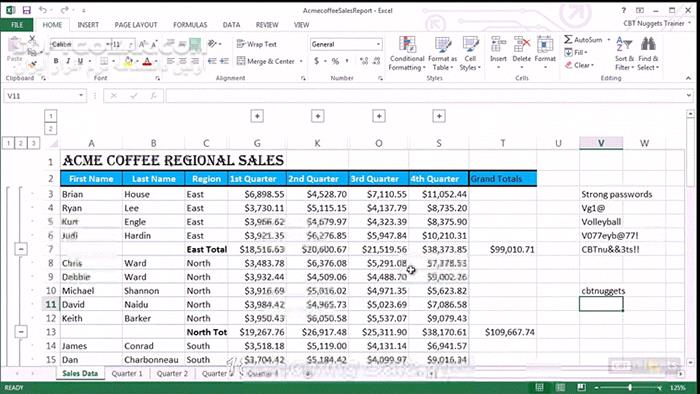Expand column group above column K
Screen dimensions: 700x394
(x=317, y=116)
